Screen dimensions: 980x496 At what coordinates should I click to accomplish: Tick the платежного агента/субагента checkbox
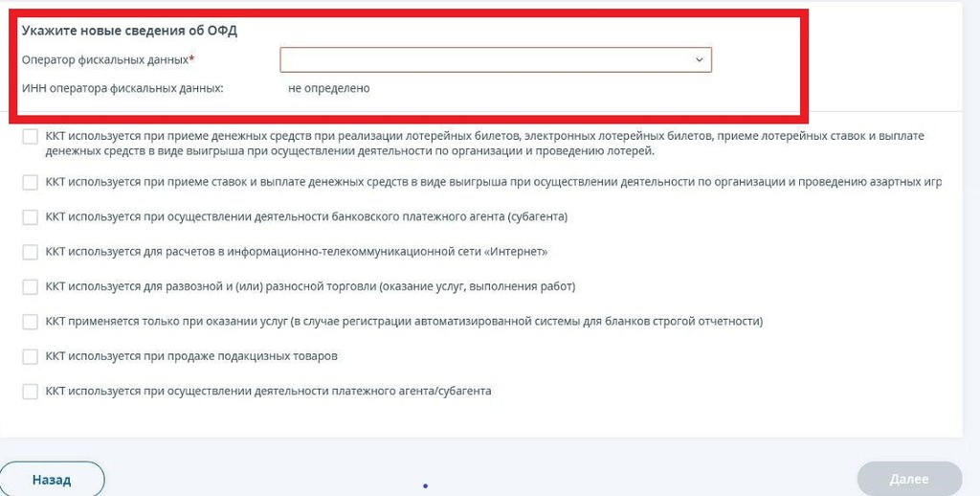pyautogui.click(x=30, y=391)
